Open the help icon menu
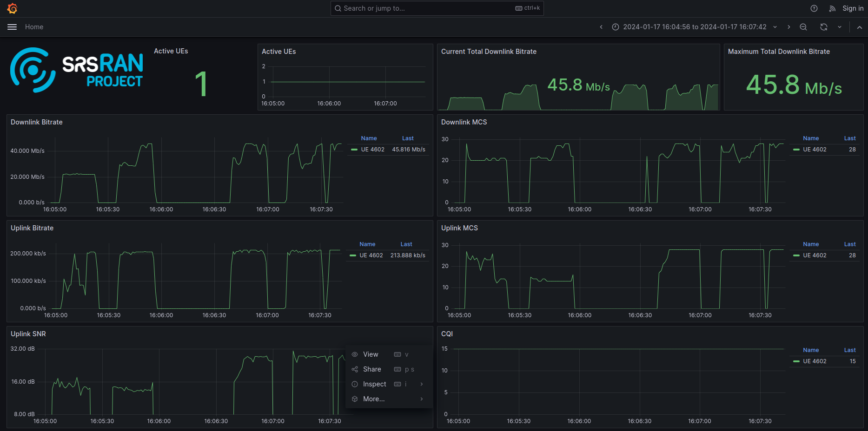Image resolution: width=868 pixels, height=431 pixels. (x=814, y=8)
